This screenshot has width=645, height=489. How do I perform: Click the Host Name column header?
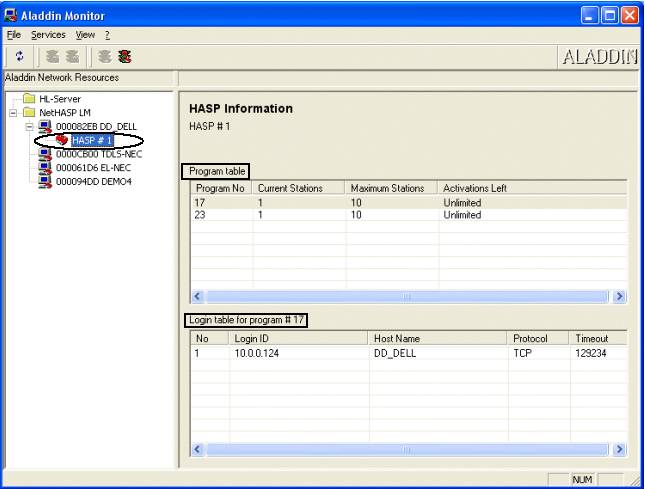(438, 338)
